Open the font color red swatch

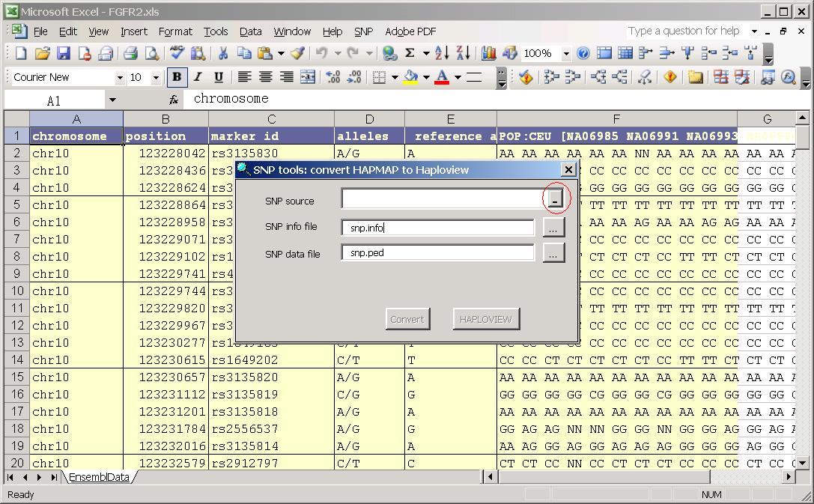442,77
